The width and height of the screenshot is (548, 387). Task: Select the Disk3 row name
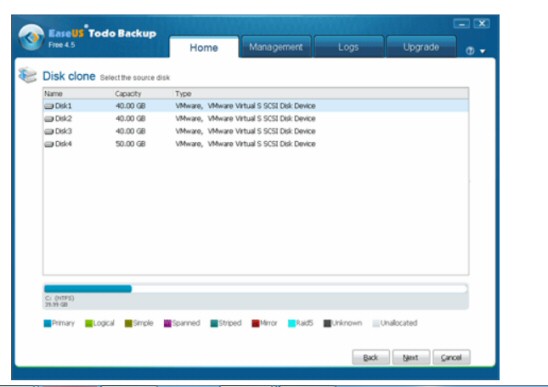pyautogui.click(x=63, y=131)
